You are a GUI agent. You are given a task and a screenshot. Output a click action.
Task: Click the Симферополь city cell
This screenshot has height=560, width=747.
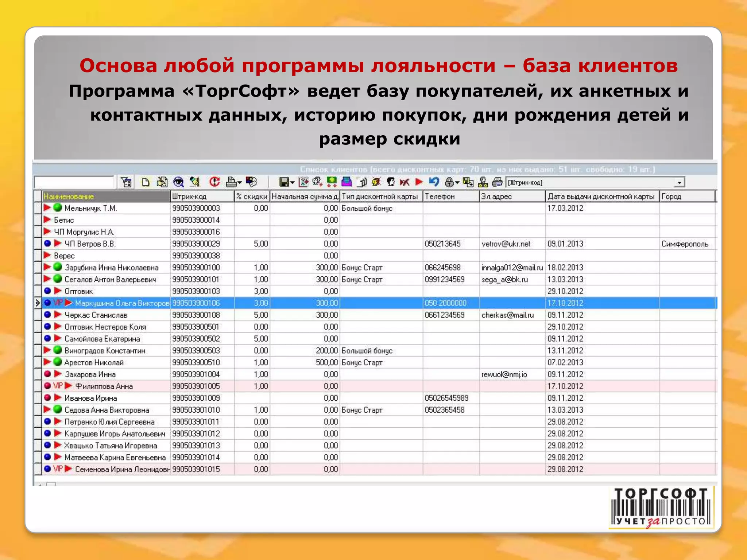point(688,244)
